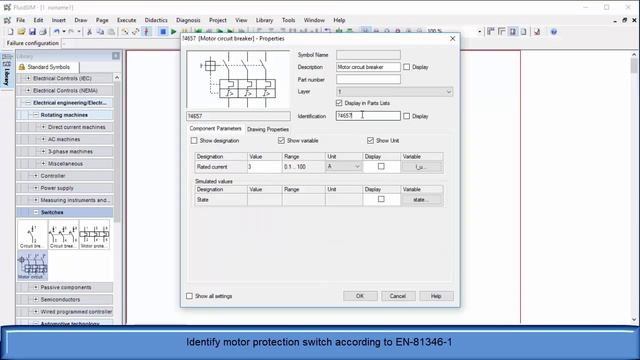The height and width of the screenshot is (360, 640).
Task: Select the Circuit breaker single-pole symbol thumbnail
Action: tap(32, 234)
